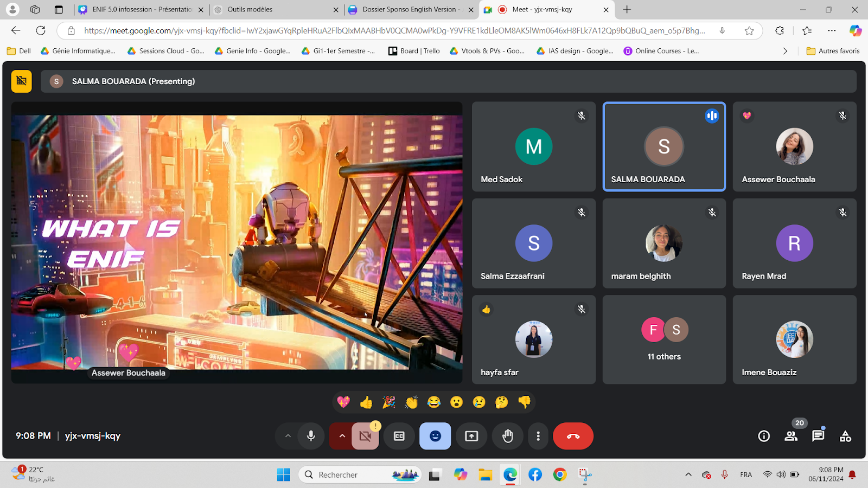Show hidden system tray icons
The width and height of the screenshot is (868, 488).
pyautogui.click(x=688, y=474)
